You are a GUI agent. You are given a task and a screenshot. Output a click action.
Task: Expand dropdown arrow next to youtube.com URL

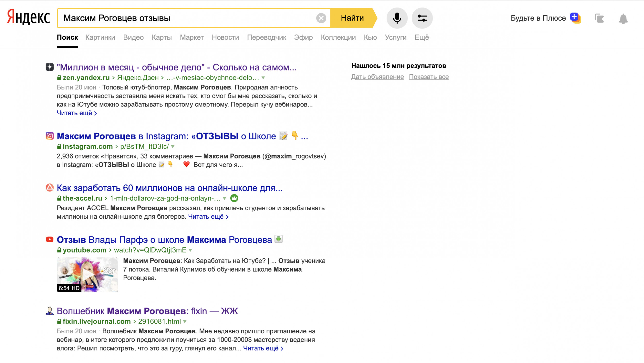pyautogui.click(x=190, y=250)
